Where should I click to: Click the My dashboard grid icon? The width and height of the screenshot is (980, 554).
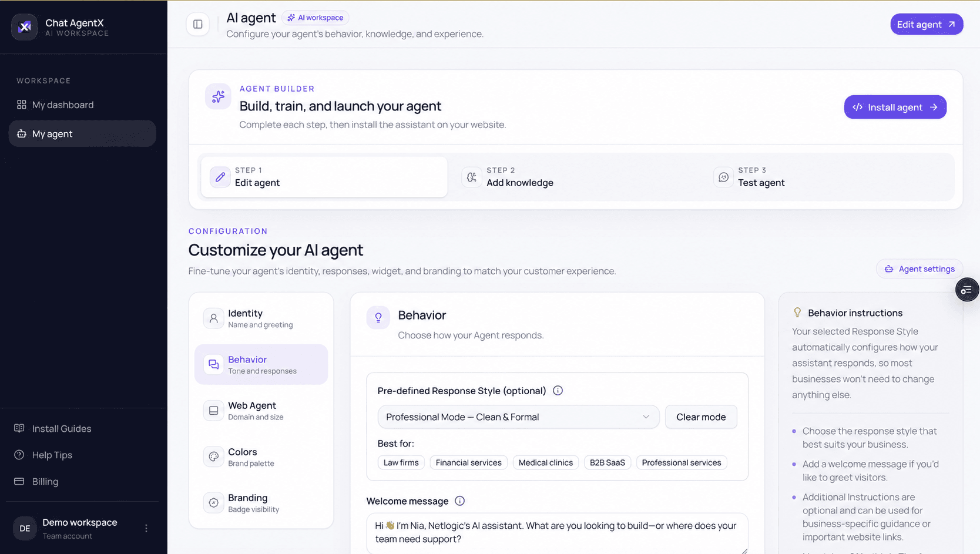pos(22,105)
